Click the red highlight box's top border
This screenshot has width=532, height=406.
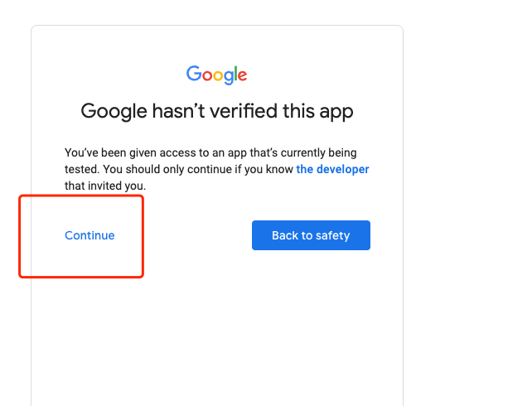point(81,196)
